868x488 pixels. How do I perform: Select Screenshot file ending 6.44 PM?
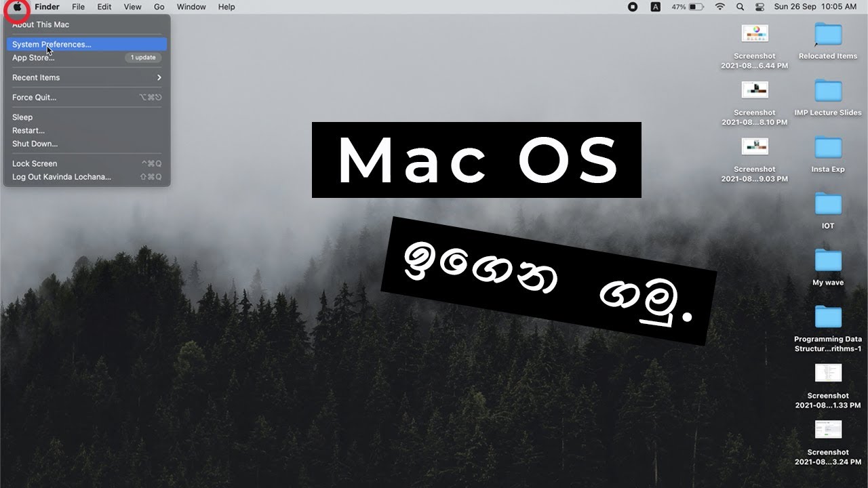pyautogui.click(x=754, y=45)
